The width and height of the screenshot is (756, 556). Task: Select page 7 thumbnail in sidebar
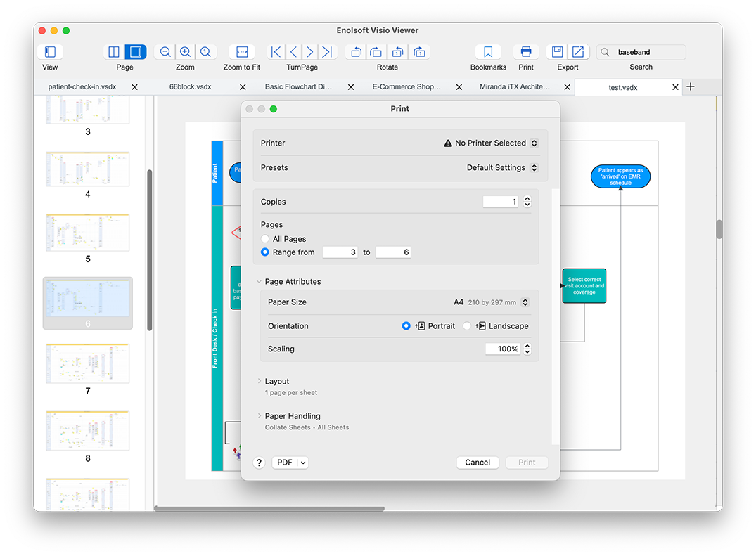click(88, 364)
